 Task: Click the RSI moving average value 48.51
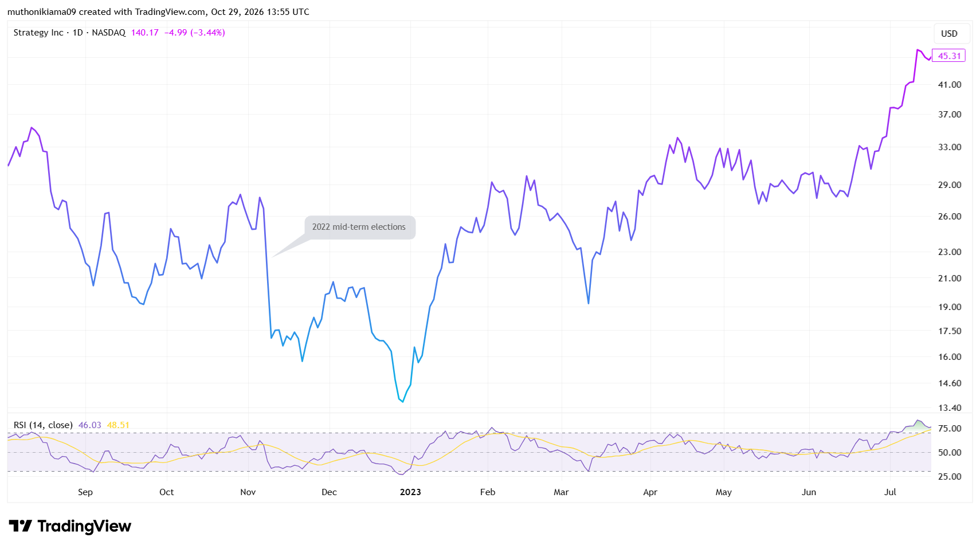point(119,425)
